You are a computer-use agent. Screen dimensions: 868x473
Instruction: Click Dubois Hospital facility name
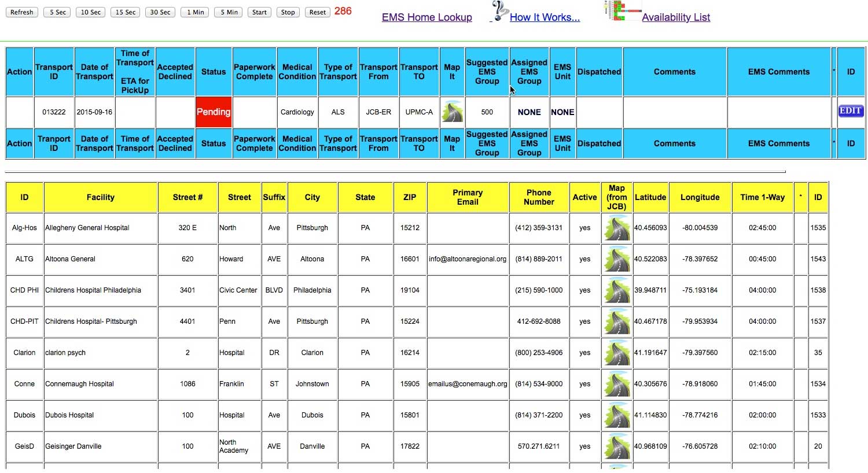click(x=69, y=415)
